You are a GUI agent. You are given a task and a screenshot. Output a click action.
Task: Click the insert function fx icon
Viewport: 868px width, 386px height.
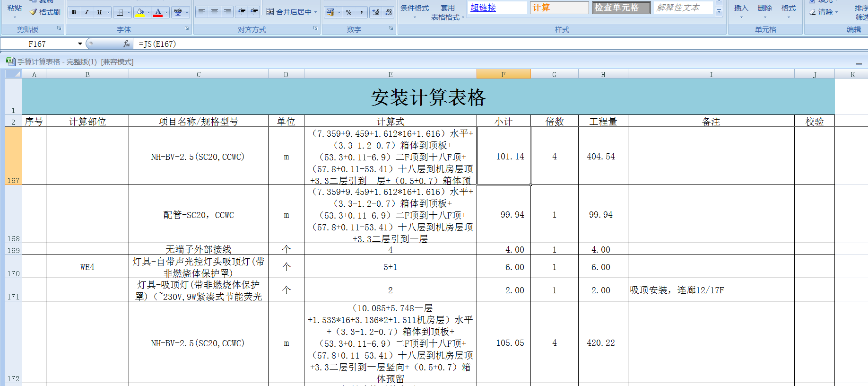(x=126, y=44)
